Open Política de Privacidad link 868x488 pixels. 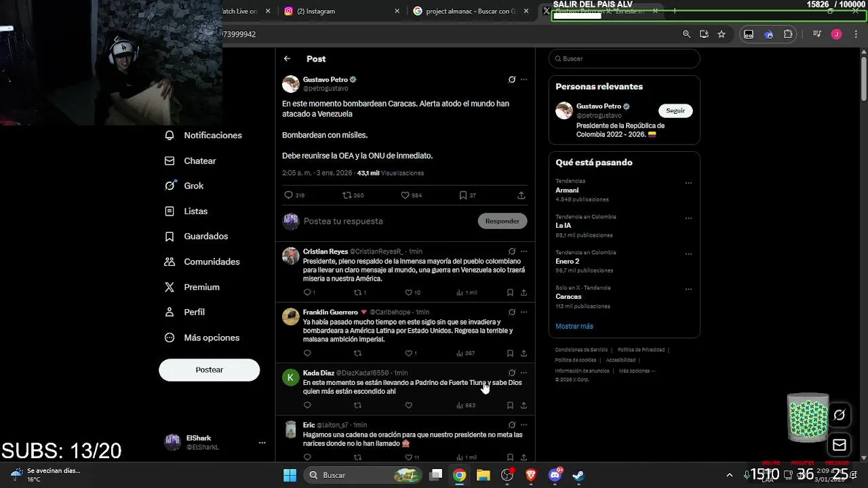click(641, 350)
